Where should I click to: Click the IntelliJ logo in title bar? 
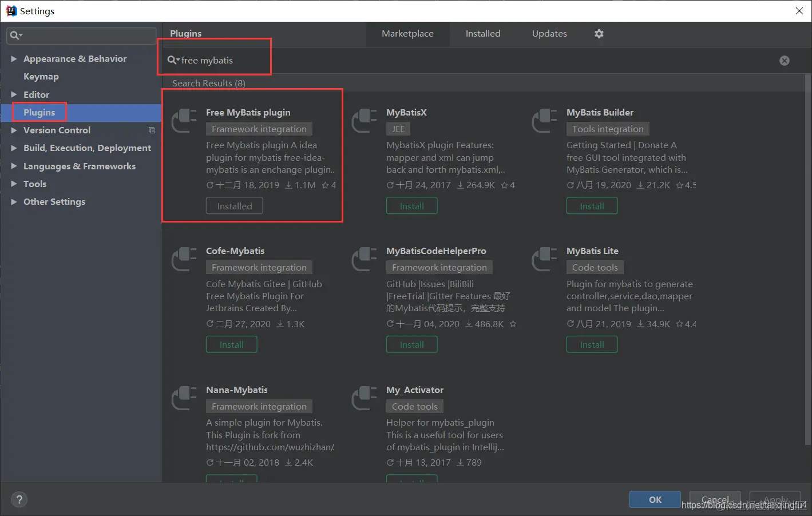[11, 11]
